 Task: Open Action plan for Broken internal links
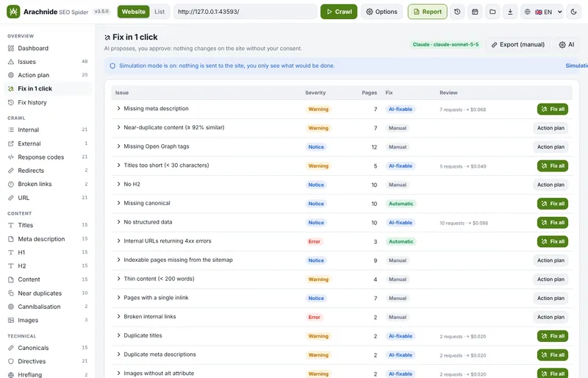pos(551,317)
